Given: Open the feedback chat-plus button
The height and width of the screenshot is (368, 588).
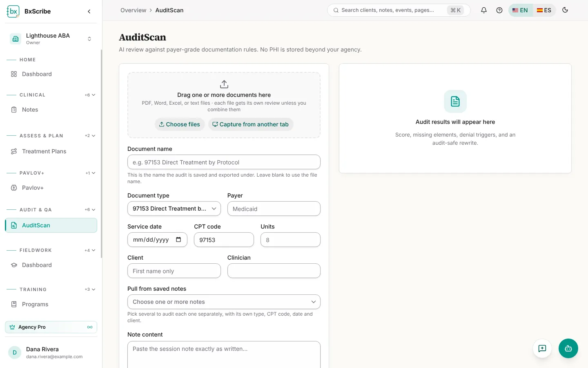Looking at the screenshot, I should click(x=542, y=348).
